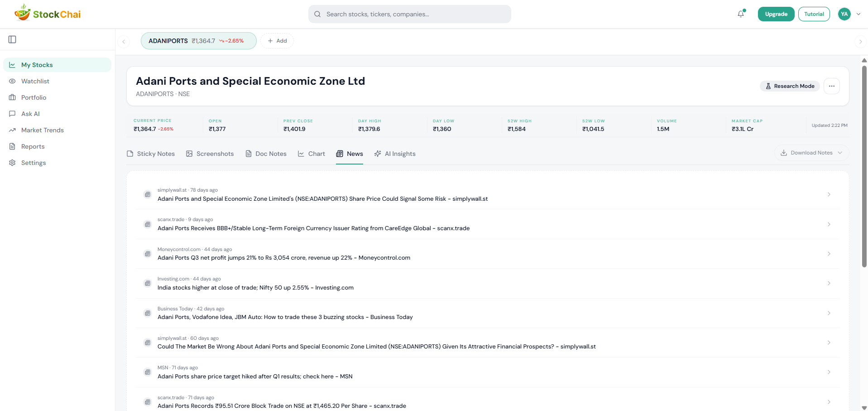Viewport: 868px width, 411px height.
Task: Click the right tab-scroll arrow
Action: [860, 42]
